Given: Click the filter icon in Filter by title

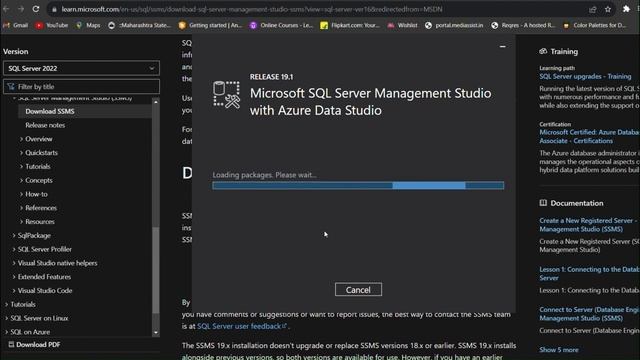Looking at the screenshot, I should point(11,87).
